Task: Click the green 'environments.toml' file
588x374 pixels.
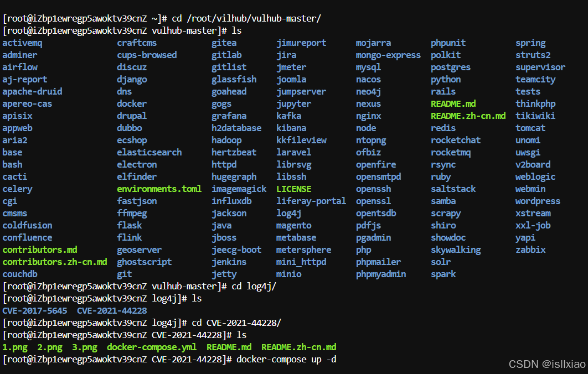Action: pos(159,189)
